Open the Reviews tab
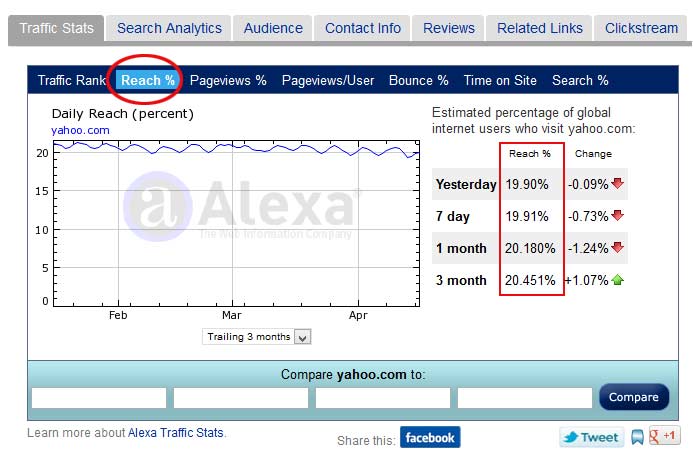This screenshot has width=693, height=457. 449,28
